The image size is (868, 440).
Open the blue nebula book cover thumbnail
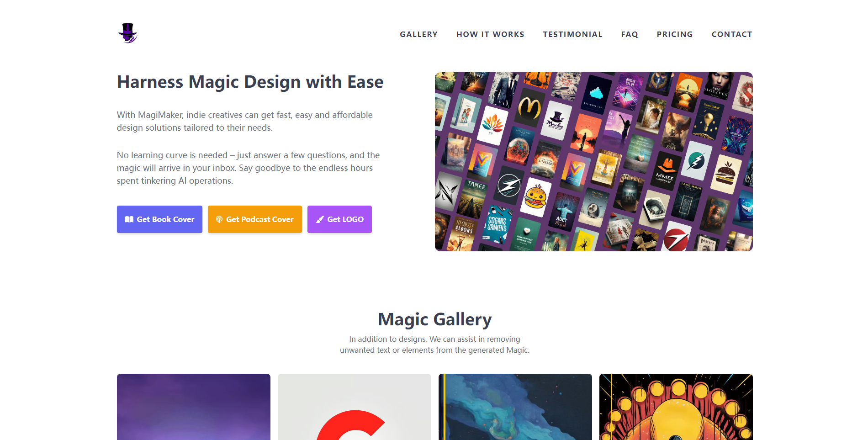(515, 407)
